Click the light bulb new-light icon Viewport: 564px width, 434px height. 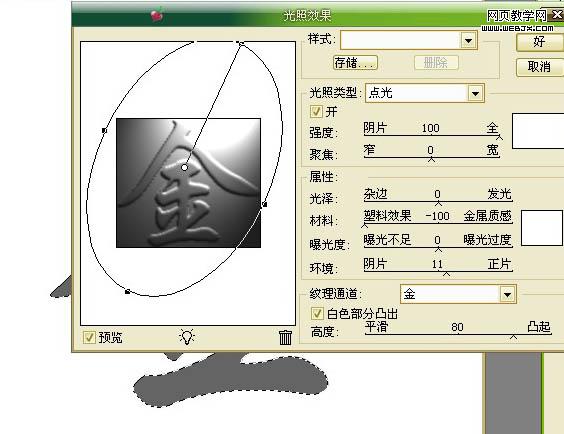[187, 337]
